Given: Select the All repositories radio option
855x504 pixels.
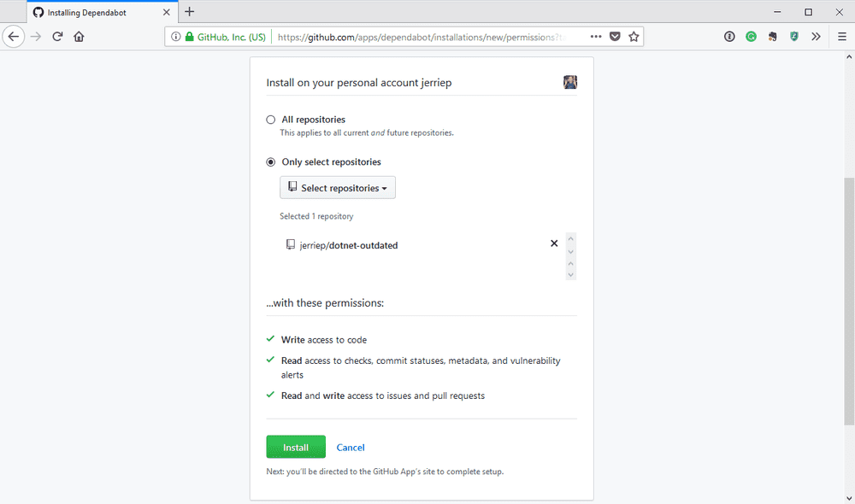Looking at the screenshot, I should point(271,120).
